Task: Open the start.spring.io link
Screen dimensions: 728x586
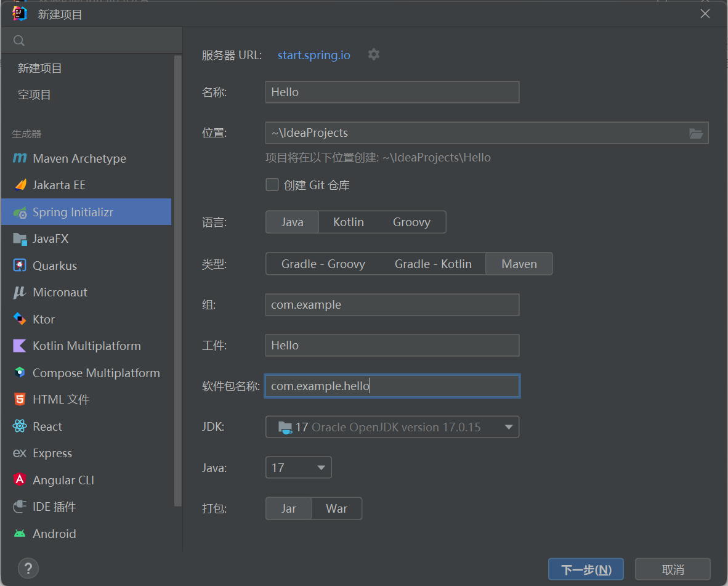Action: pos(314,55)
